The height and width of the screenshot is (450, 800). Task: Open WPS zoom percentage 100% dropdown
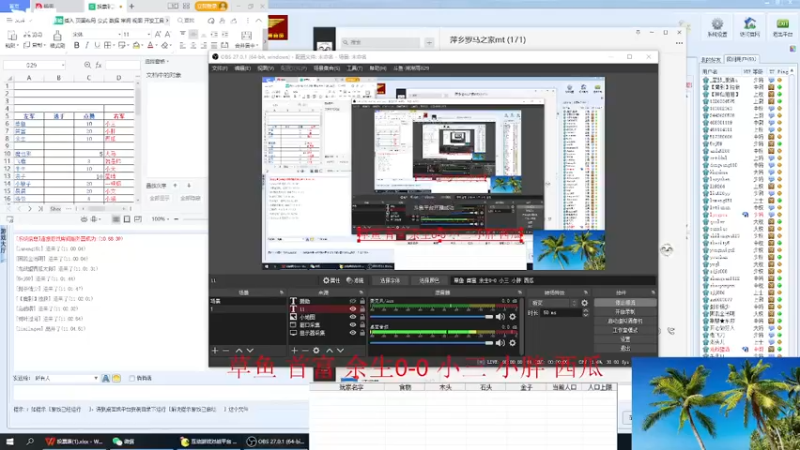160,219
